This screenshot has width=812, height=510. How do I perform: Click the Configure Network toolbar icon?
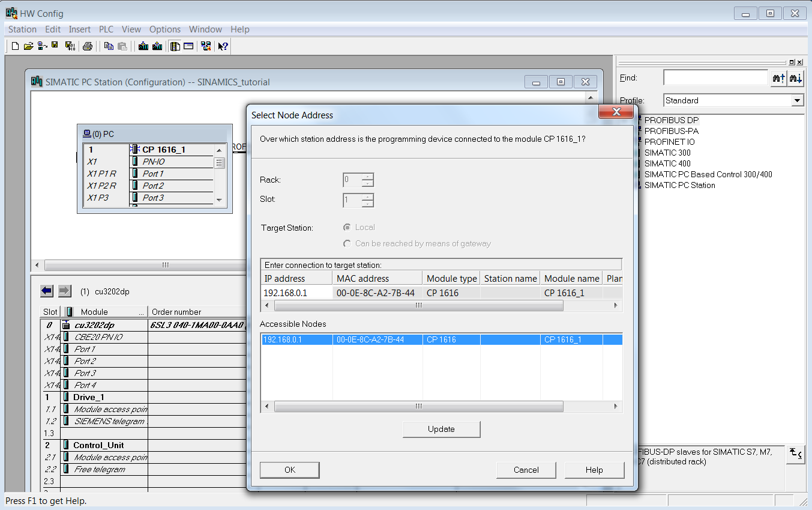point(206,46)
